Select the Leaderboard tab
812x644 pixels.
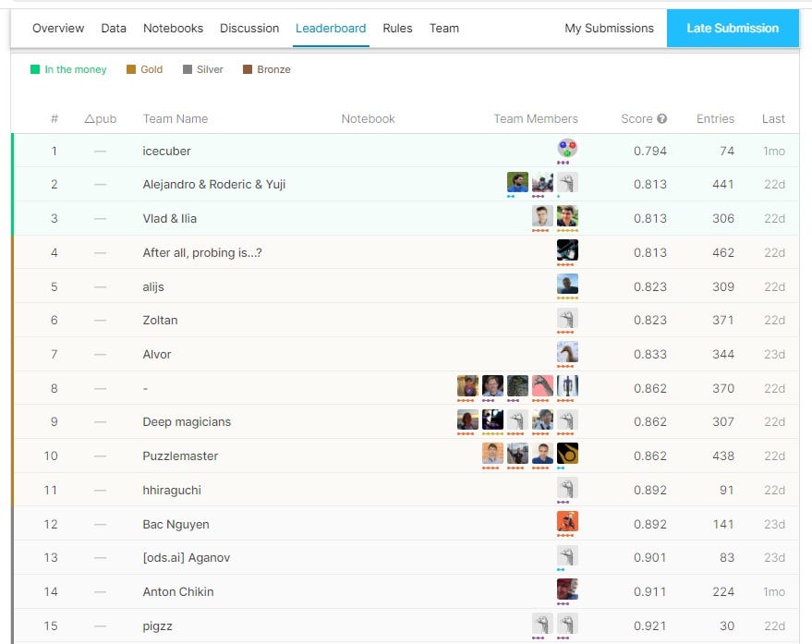[x=331, y=28]
